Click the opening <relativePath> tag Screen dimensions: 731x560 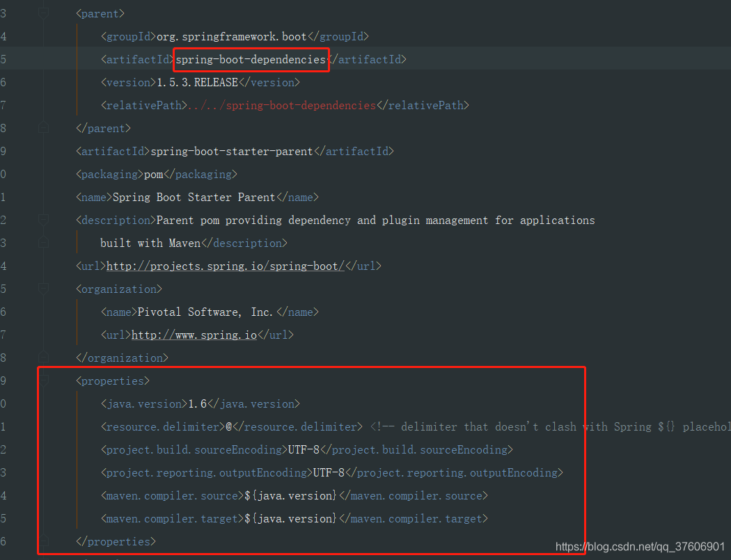coord(144,105)
